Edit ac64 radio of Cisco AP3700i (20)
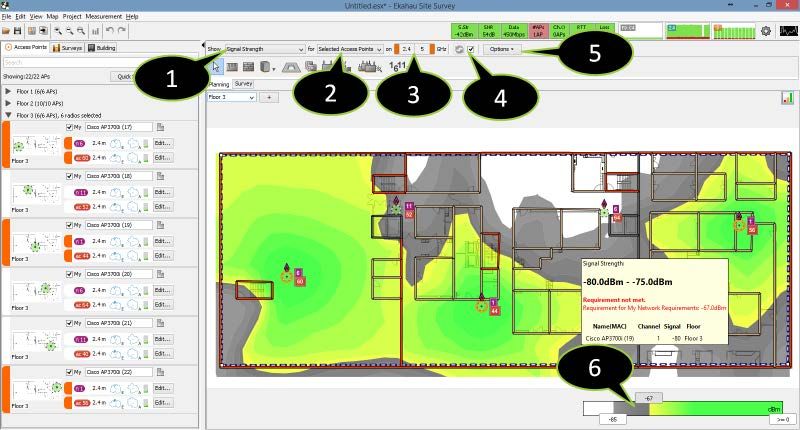The width and height of the screenshot is (800, 430). 162,305
